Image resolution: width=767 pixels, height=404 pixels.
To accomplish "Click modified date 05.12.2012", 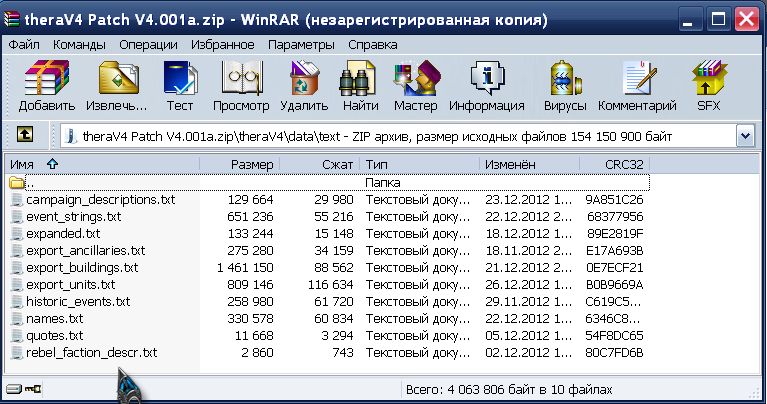I will 528,336.
